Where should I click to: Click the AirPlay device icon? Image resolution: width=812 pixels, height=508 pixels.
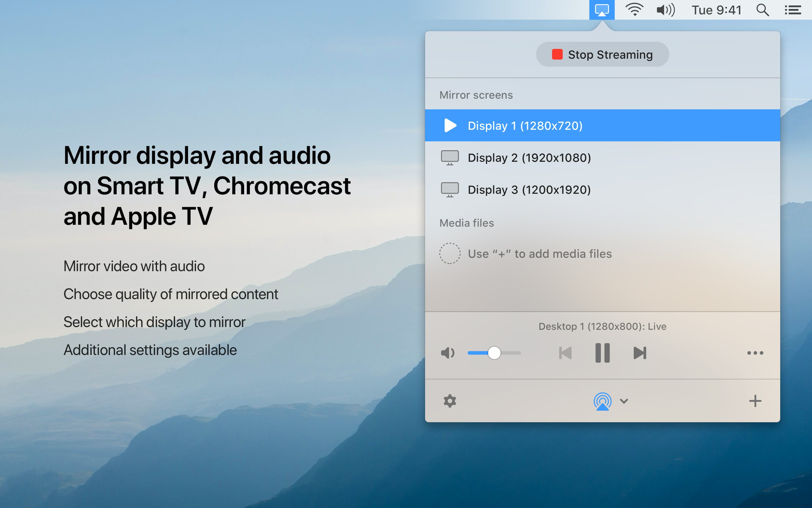pos(602,401)
